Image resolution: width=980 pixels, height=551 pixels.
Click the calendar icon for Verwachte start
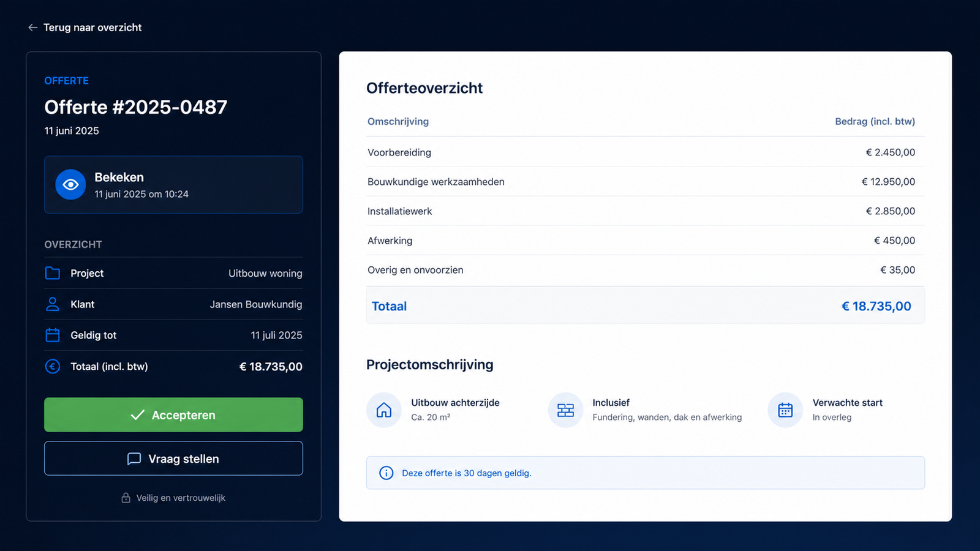(785, 410)
